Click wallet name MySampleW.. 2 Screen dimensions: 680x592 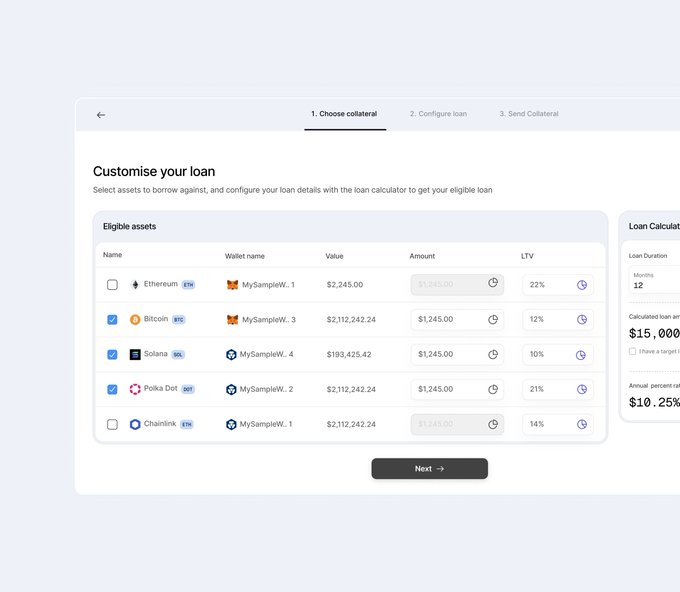266,389
